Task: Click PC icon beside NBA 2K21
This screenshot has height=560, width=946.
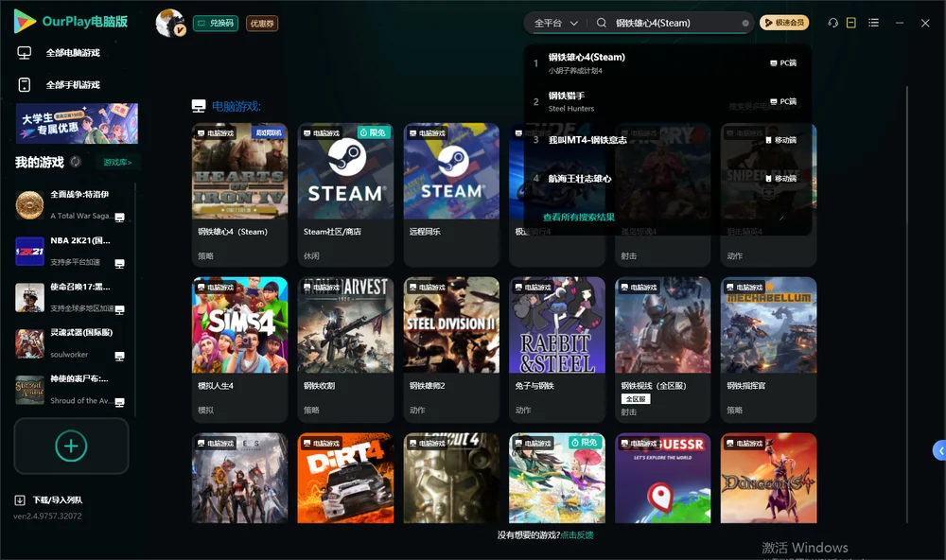Action: 120,264
